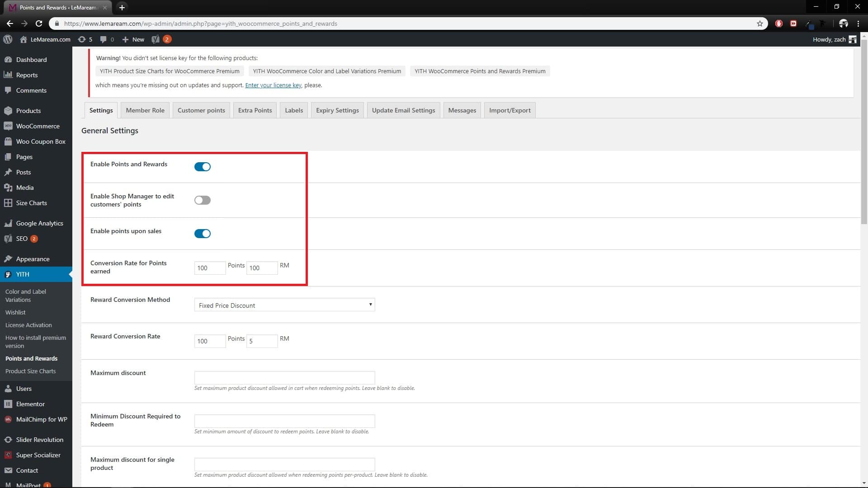The height and width of the screenshot is (488, 868).
Task: Click the Size Charts grid icon
Action: tap(8, 203)
